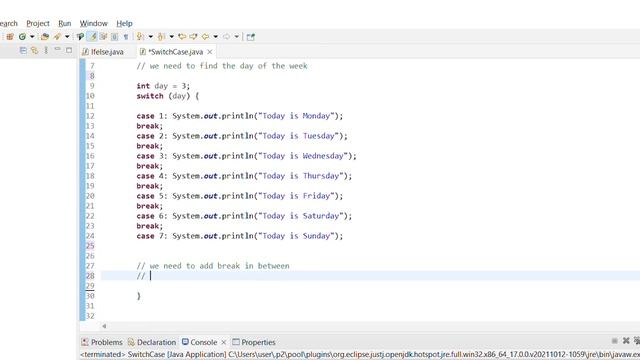Screen dimensions: 640x360
Task: Open the Run menu
Action: [x=64, y=24]
